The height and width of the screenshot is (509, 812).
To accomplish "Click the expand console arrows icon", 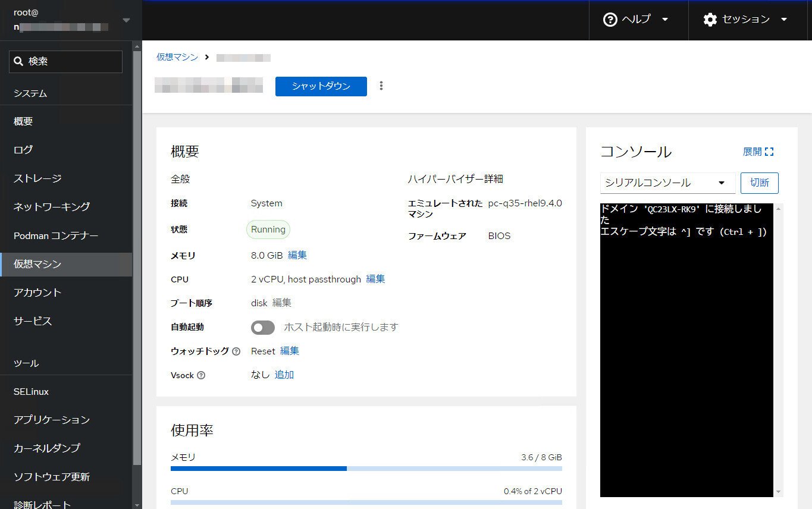I will (769, 152).
